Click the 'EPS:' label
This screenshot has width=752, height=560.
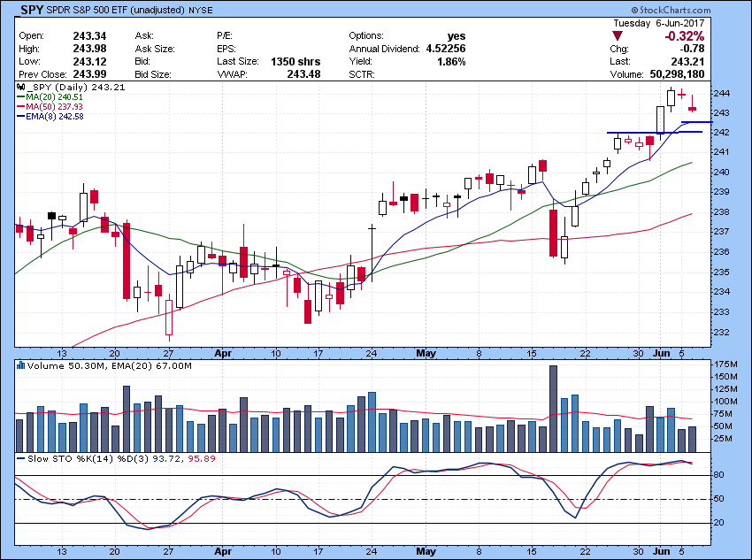[226, 49]
